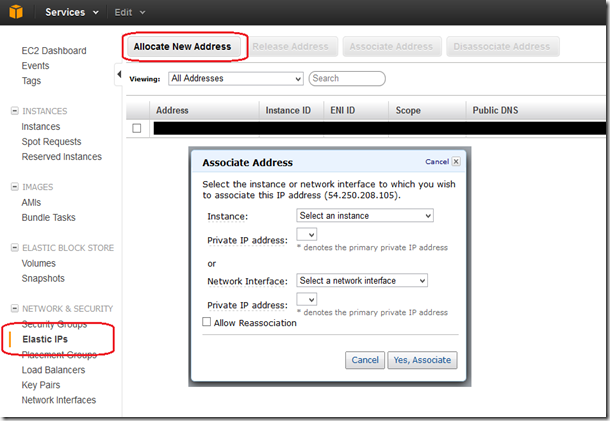Viewport: 610px width, 421px height.
Task: Click the Associate Address toolbar button
Action: pyautogui.click(x=391, y=47)
